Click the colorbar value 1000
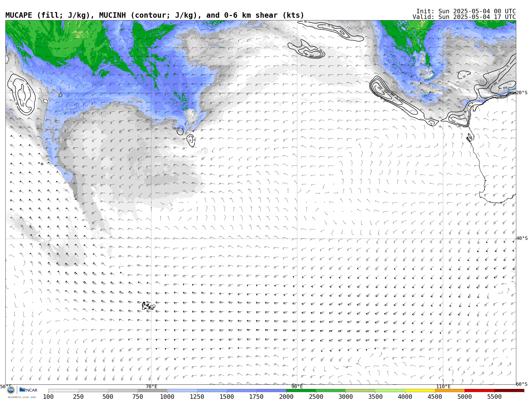Screen dimensions: 532x400 tap(167, 397)
